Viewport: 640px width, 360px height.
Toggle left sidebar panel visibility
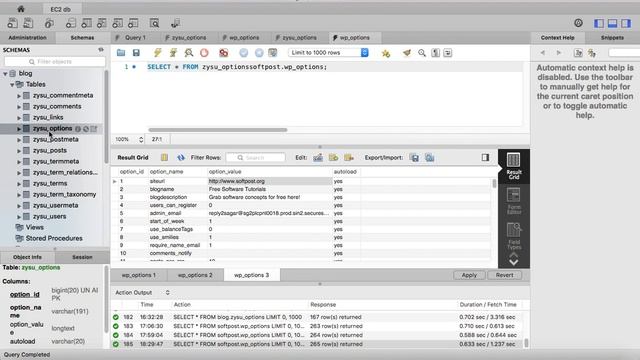point(599,23)
